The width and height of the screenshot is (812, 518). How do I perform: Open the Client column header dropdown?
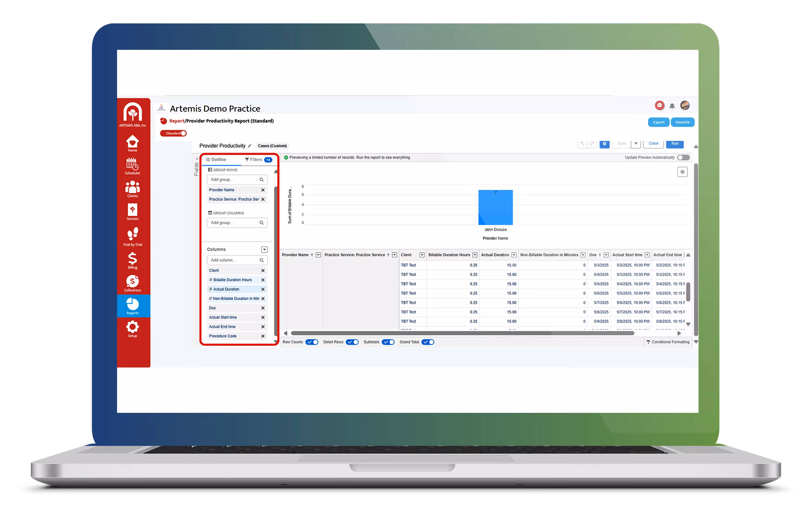point(422,255)
